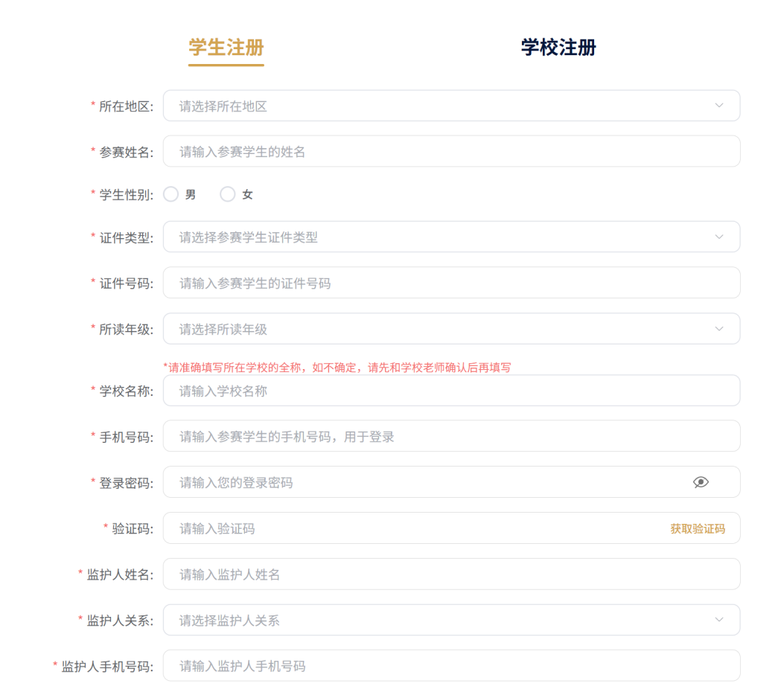Click the red school name hint text
This screenshot has height=695, width=784.
click(x=337, y=368)
